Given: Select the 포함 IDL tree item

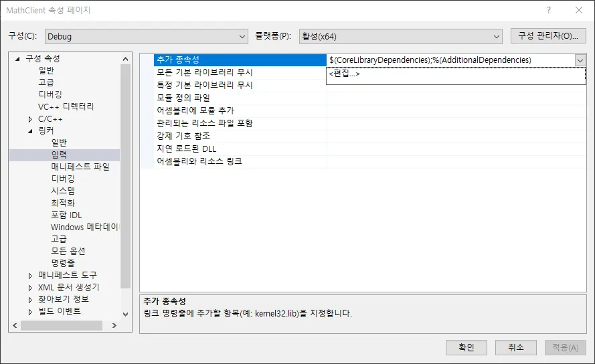Looking at the screenshot, I should pos(66,215).
